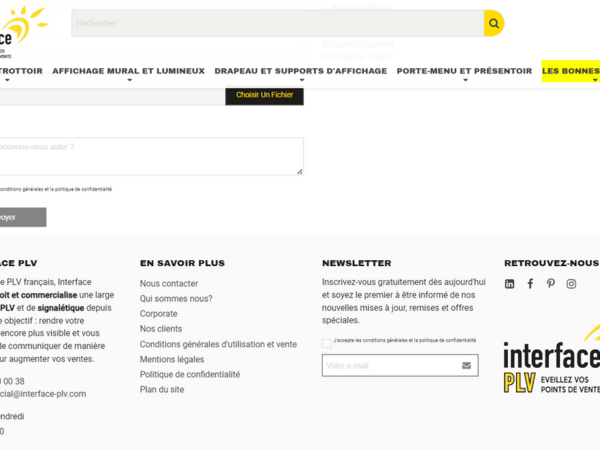Open the Instagram social icon
Viewport: 600px width, 450px height.
572,284
